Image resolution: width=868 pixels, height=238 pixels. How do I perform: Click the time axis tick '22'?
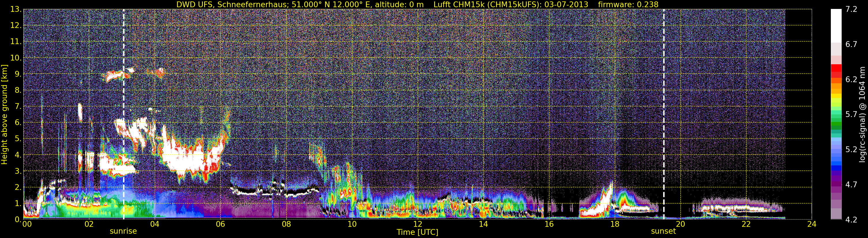point(746,224)
